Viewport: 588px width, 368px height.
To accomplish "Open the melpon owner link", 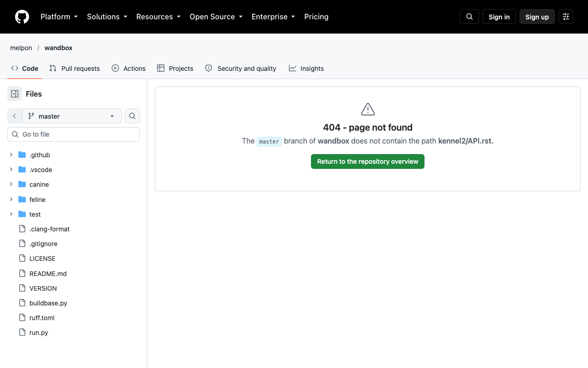I will [21, 48].
